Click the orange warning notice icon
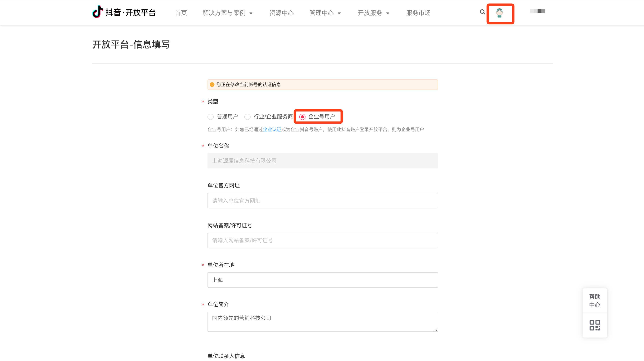The image size is (644, 361). [212, 85]
